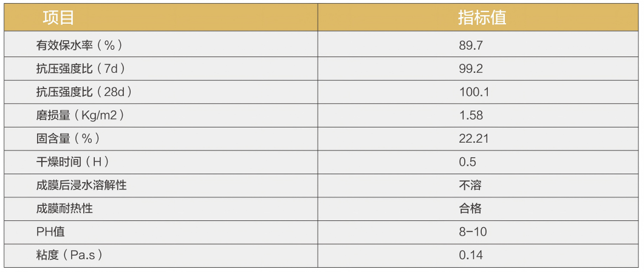Click the 8-10 PH value cell

pos(473,232)
